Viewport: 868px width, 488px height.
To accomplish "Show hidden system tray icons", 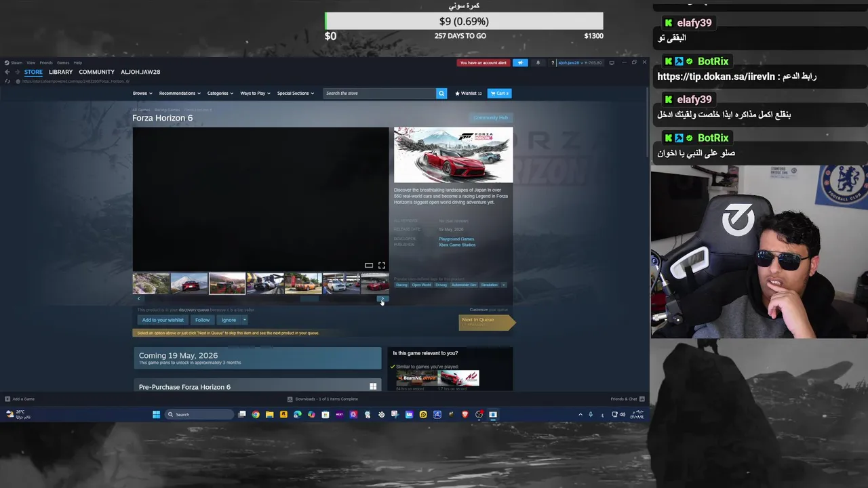I will 580,415.
